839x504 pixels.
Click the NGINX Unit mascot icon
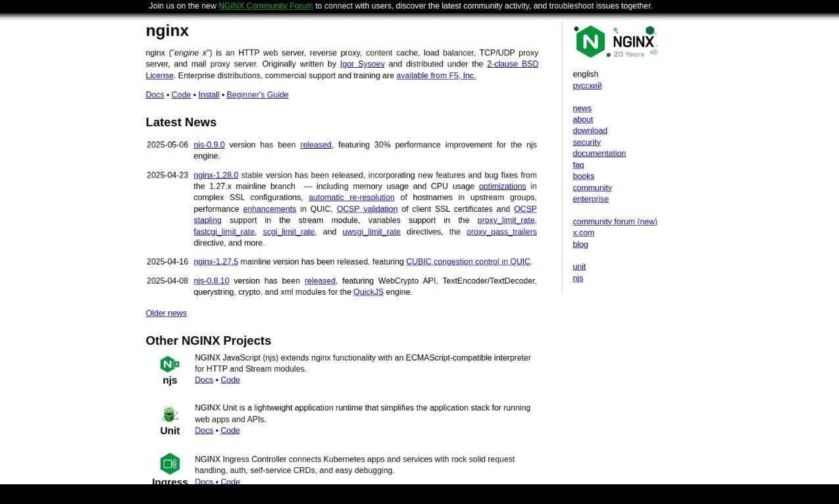tap(170, 414)
